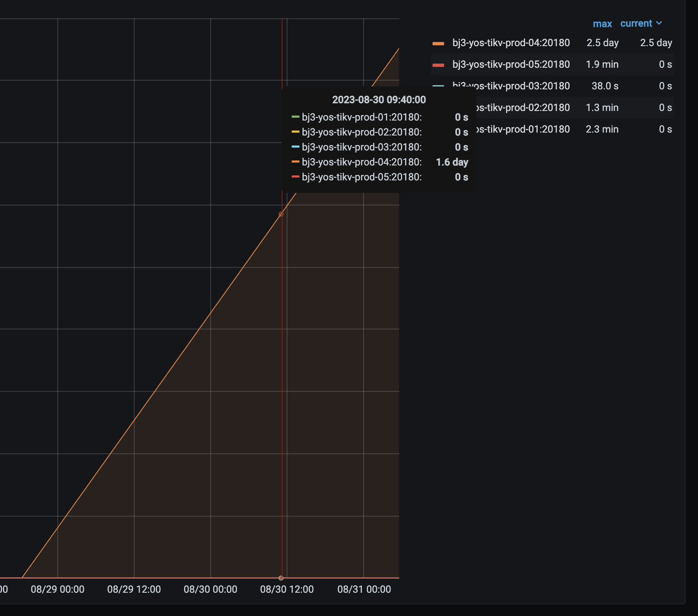Click the 38.0 s max value for prod-03

point(605,86)
